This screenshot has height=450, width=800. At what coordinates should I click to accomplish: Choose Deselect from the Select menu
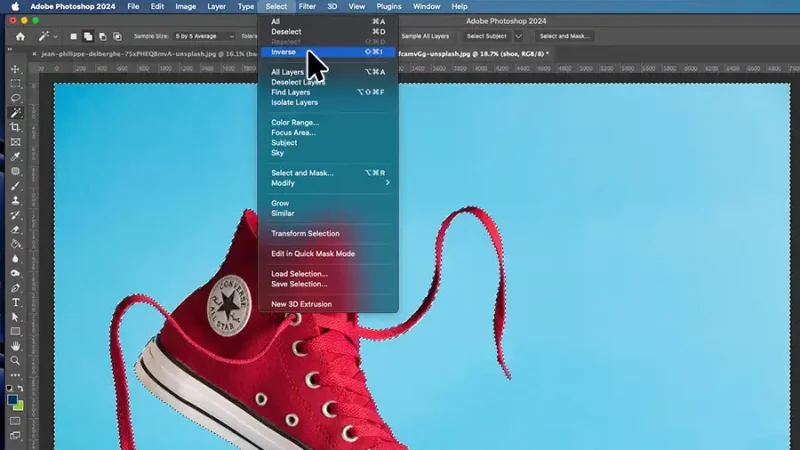[x=329, y=32]
